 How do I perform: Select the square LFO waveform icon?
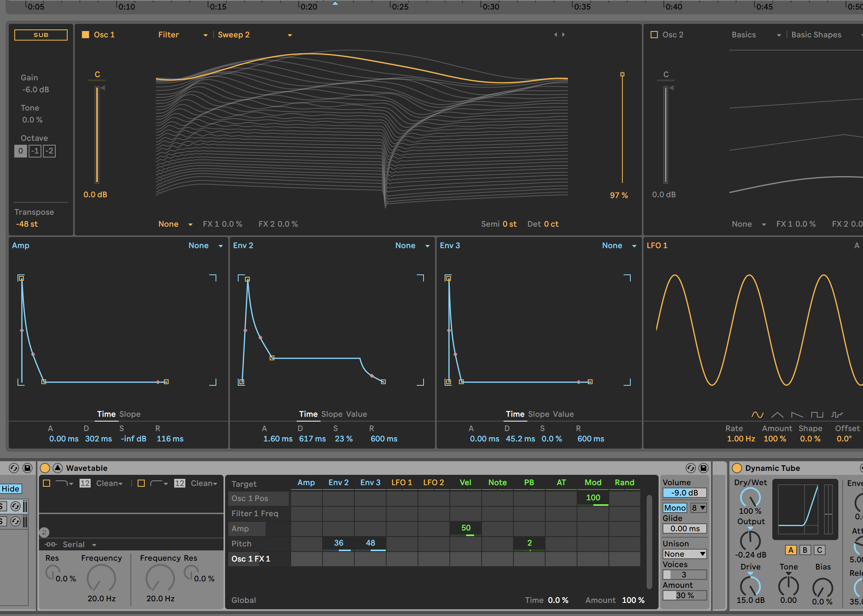point(817,415)
